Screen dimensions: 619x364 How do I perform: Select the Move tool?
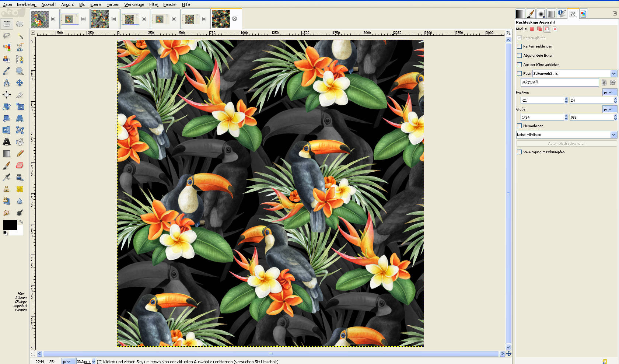(x=20, y=83)
